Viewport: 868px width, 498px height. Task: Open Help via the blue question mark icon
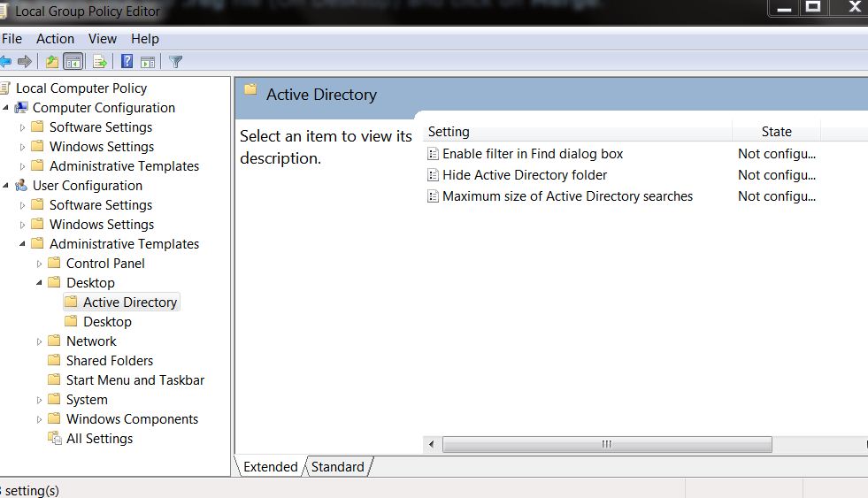click(127, 61)
